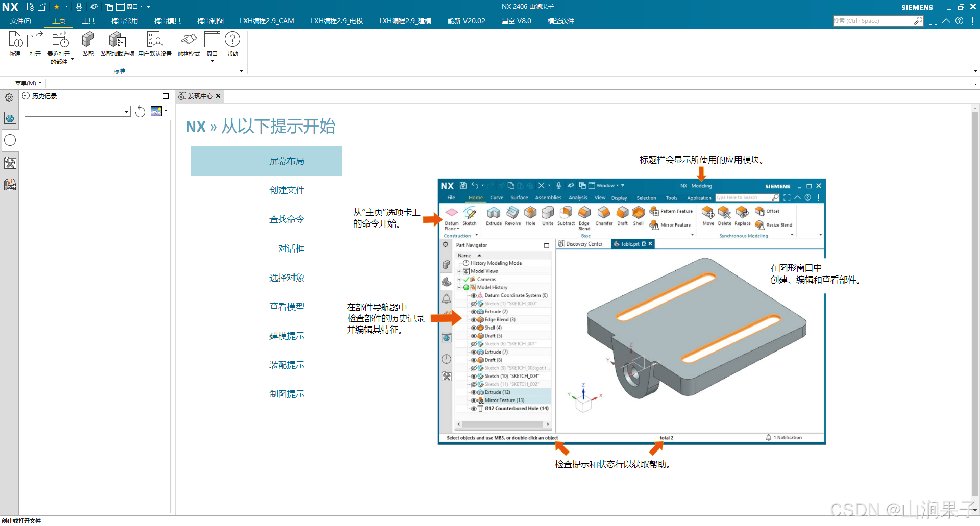This screenshot has width=980, height=526.
Task: Open the 对话框 tip link
Action: [x=291, y=248]
